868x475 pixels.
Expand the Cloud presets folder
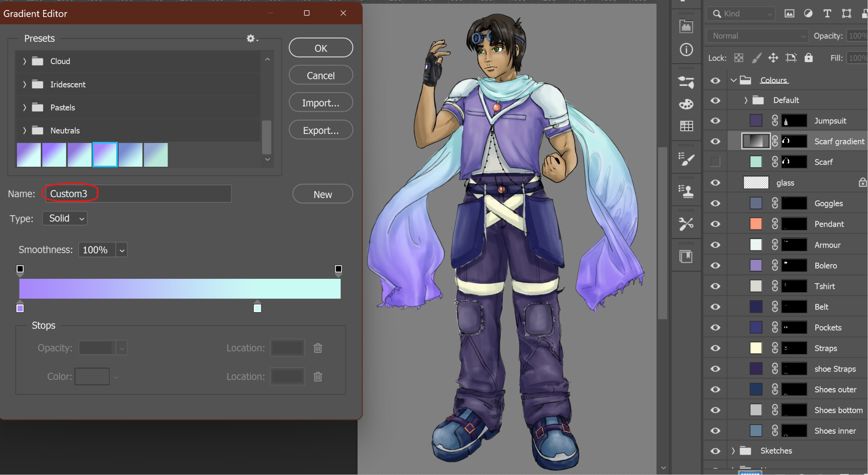pyautogui.click(x=25, y=61)
